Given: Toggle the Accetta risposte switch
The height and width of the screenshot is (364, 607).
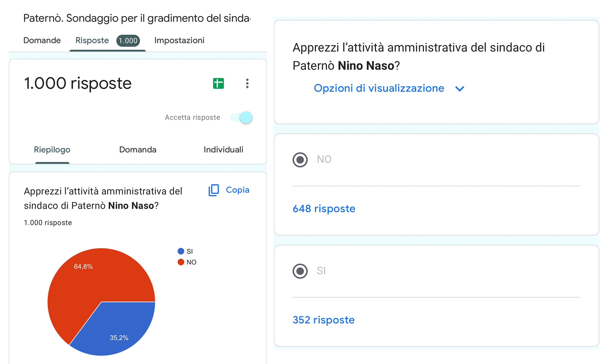Looking at the screenshot, I should click(x=241, y=117).
